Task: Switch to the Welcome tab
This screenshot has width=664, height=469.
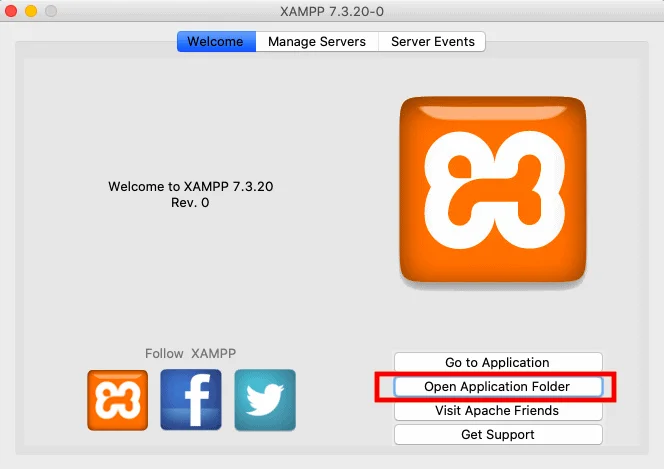Action: point(216,41)
